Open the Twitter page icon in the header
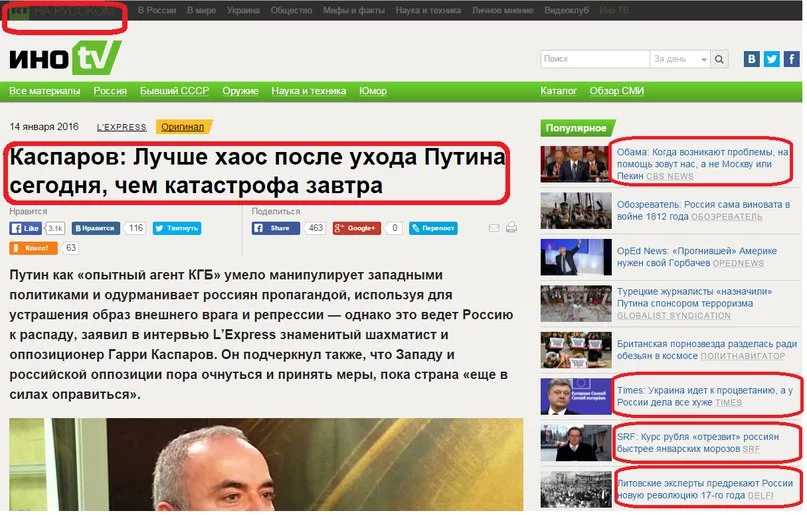 click(771, 59)
